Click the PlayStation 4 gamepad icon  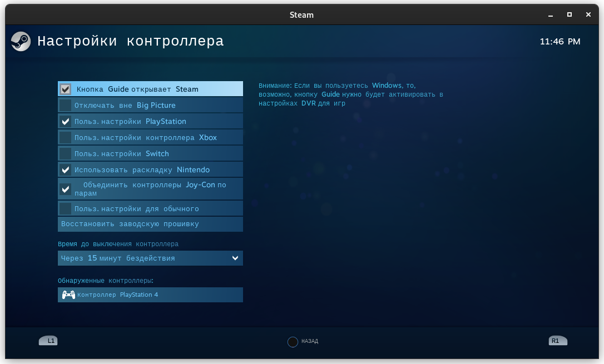tap(68, 295)
